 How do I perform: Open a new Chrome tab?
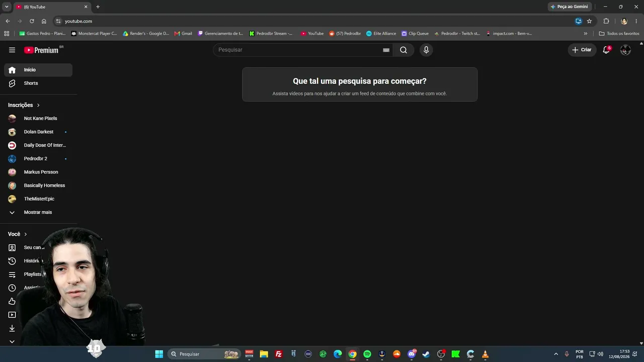(98, 7)
